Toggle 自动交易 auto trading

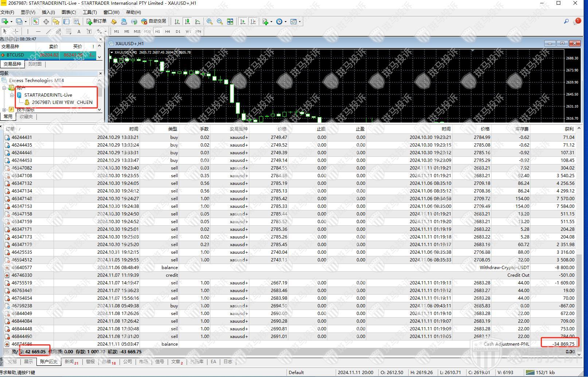pyautogui.click(x=154, y=22)
